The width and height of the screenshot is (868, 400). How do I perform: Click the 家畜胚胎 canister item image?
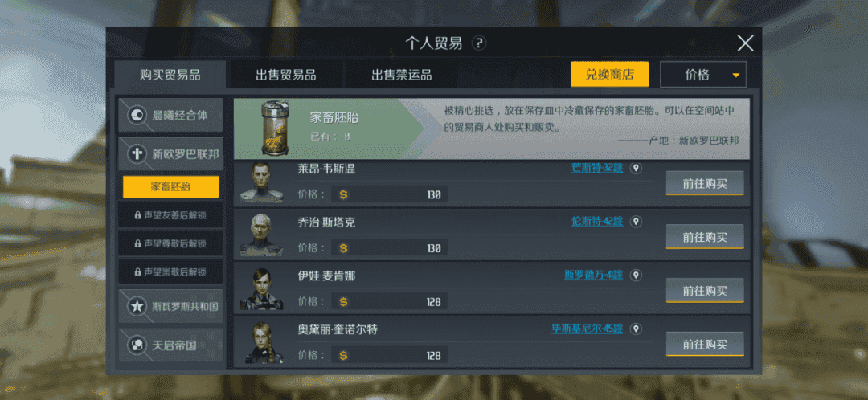coord(275,129)
